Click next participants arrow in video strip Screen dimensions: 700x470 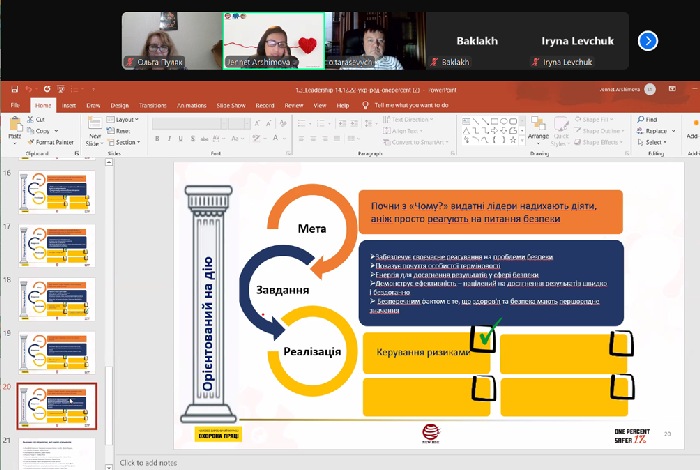pos(648,41)
